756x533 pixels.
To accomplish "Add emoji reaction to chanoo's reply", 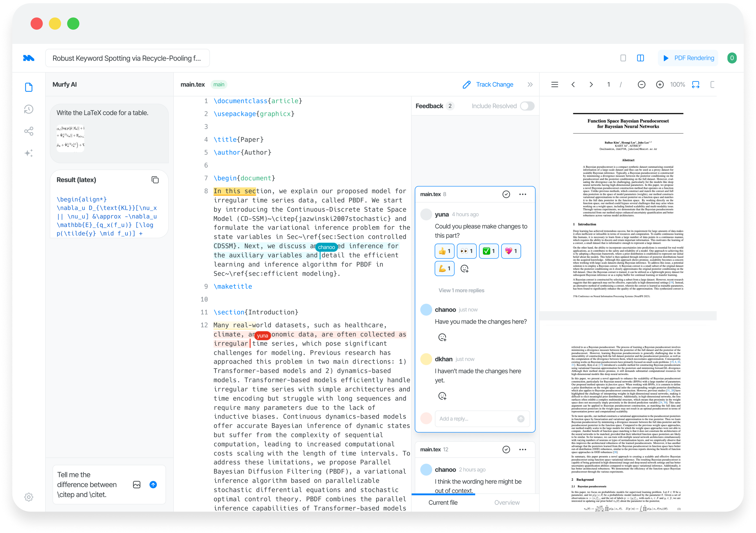I will 442,337.
